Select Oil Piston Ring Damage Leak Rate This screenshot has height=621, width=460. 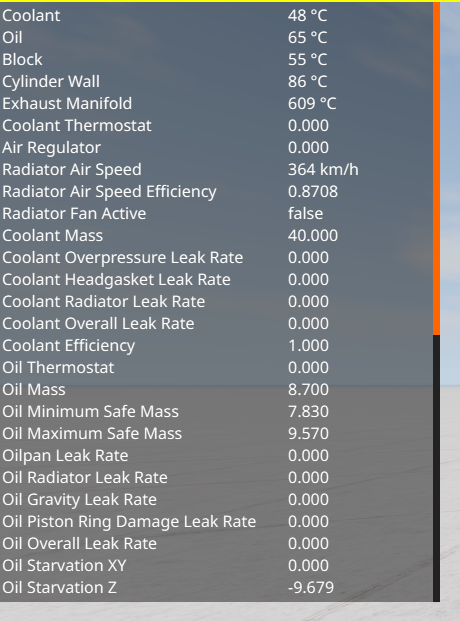(129, 521)
